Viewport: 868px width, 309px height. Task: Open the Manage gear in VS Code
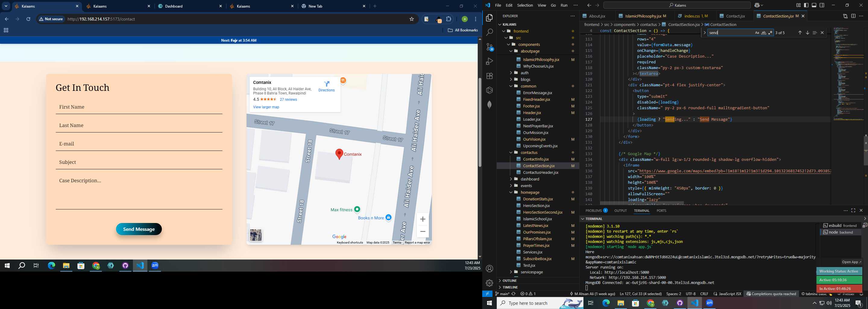point(489,283)
